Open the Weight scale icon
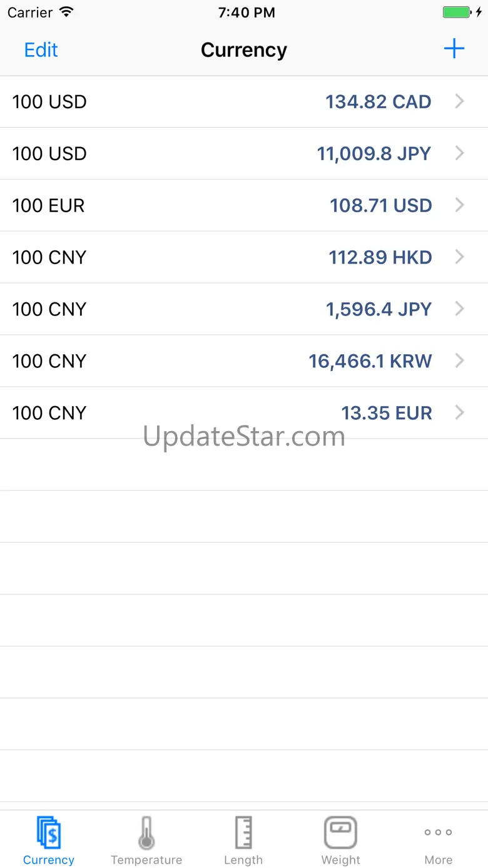The width and height of the screenshot is (488, 868). click(340, 832)
